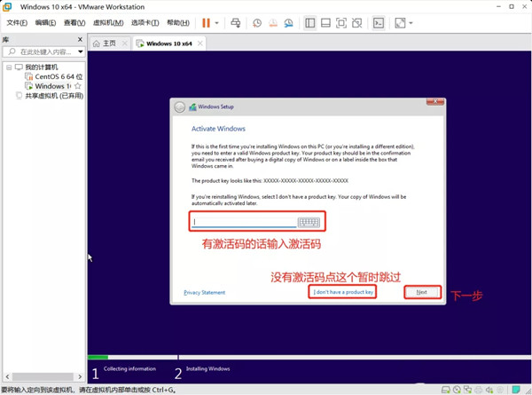Click the Next button in Windows Setup
Image resolution: width=532 pixels, height=395 pixels.
421,292
